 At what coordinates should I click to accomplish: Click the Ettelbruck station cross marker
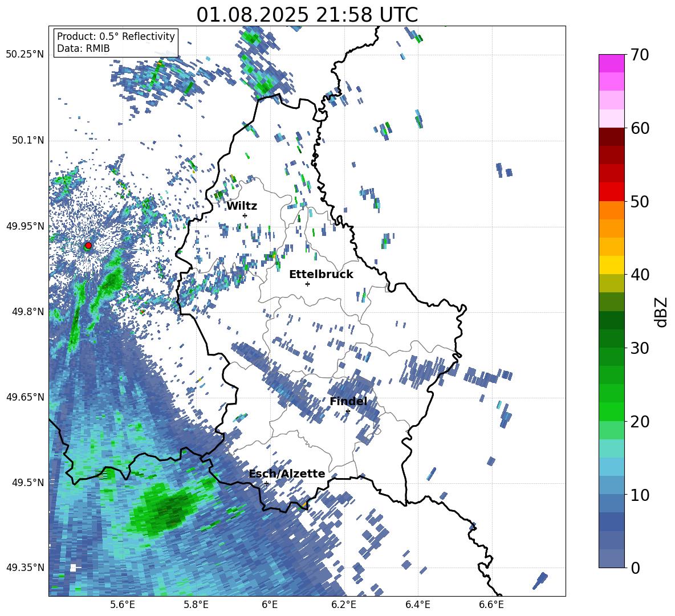[x=307, y=284]
